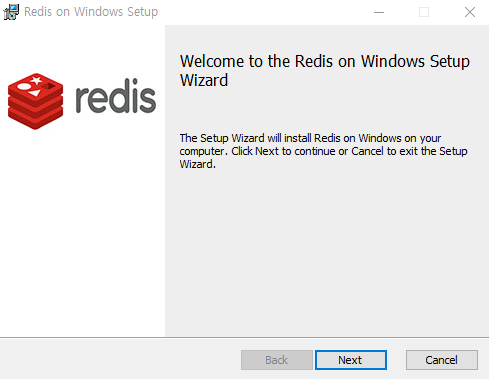Image resolution: width=489 pixels, height=379 pixels.
Task: Close the setup window with X
Action: click(x=470, y=12)
